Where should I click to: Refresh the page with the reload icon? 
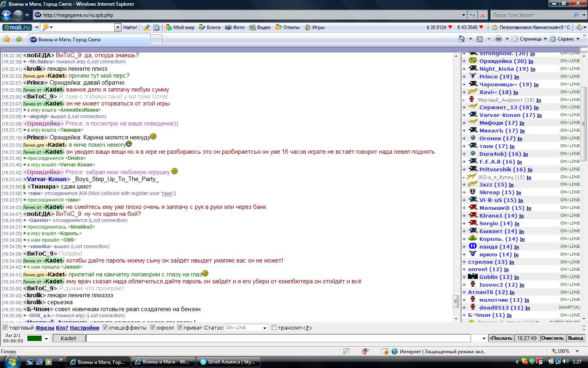click(x=472, y=15)
